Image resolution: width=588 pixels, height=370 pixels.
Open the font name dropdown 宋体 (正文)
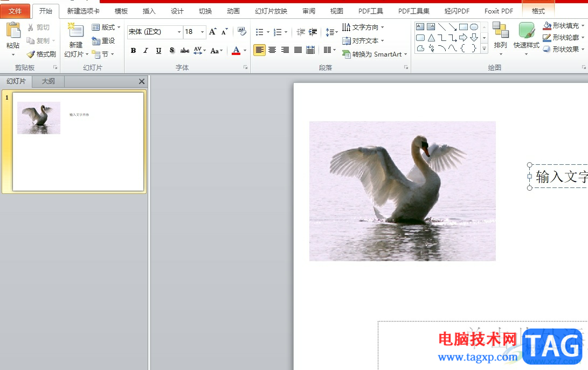(179, 32)
